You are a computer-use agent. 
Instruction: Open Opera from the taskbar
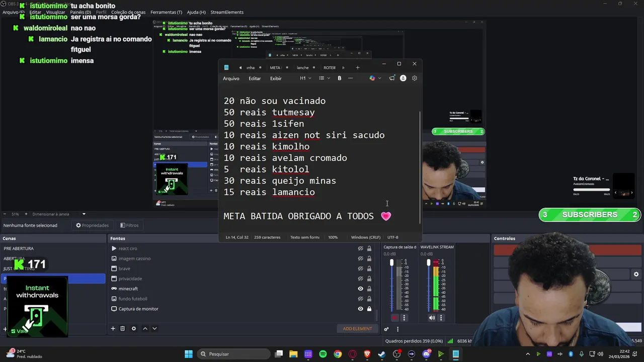tap(353, 354)
